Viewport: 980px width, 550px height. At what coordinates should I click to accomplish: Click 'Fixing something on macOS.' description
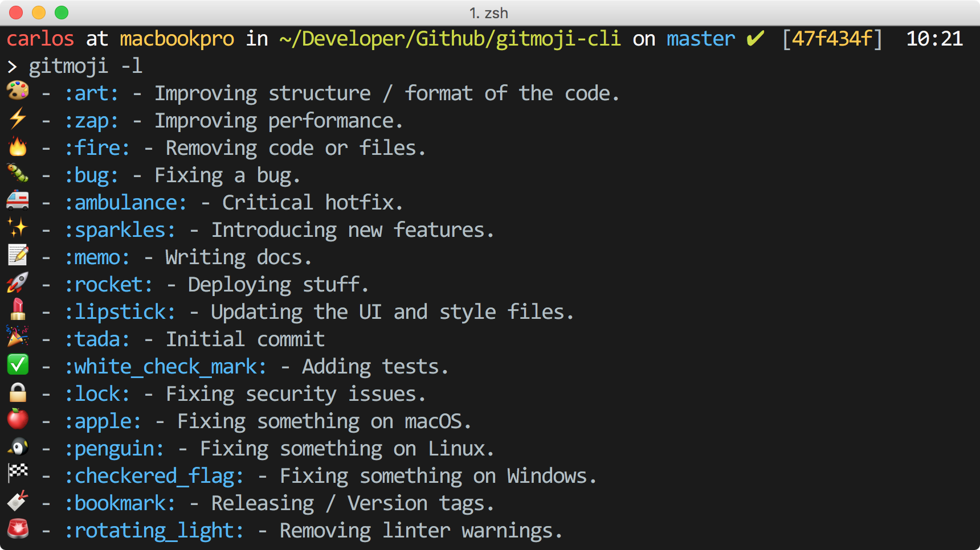coord(324,421)
